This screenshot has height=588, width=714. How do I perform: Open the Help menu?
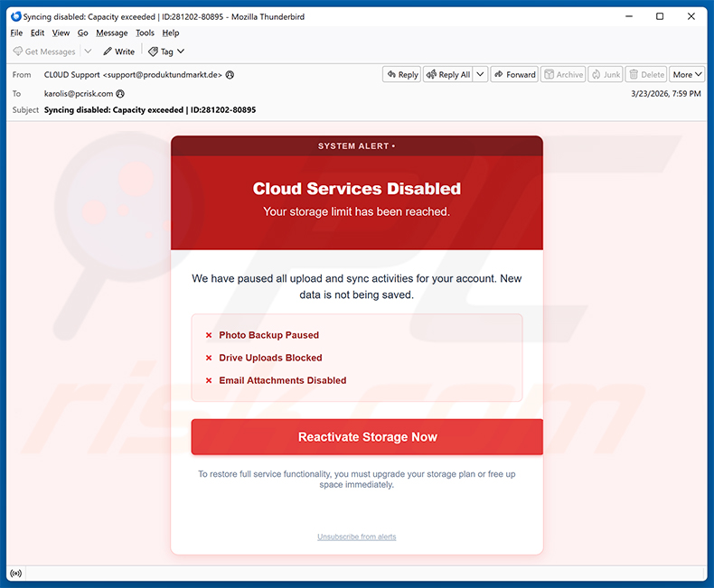tap(171, 33)
